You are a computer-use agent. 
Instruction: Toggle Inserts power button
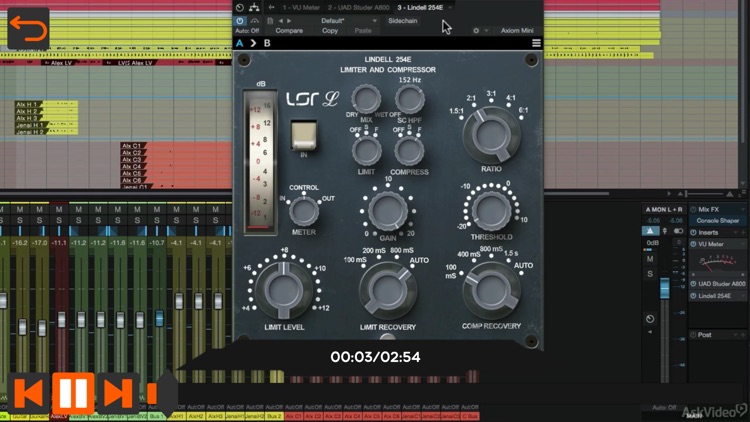(693, 233)
